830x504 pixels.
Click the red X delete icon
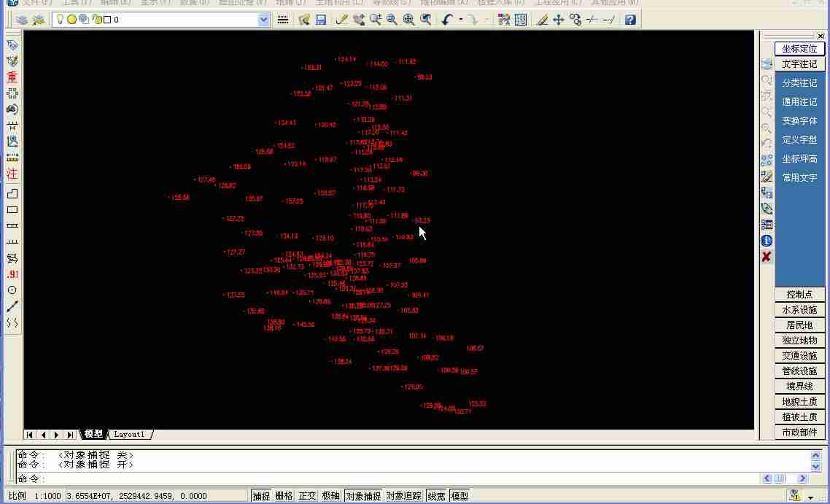pyautogui.click(x=766, y=257)
